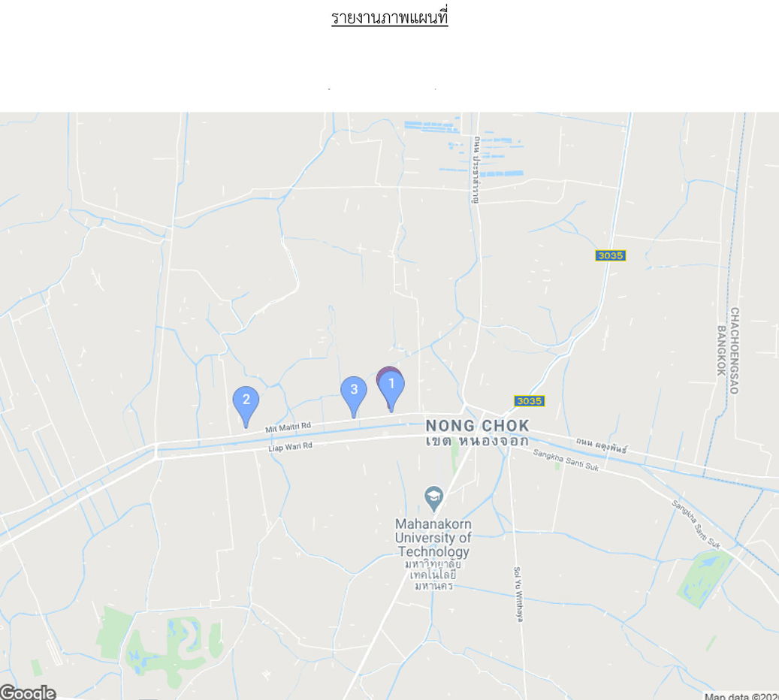Viewport: 779px width, 700px height.
Task: Click the Map data copyright text
Action: point(741,696)
